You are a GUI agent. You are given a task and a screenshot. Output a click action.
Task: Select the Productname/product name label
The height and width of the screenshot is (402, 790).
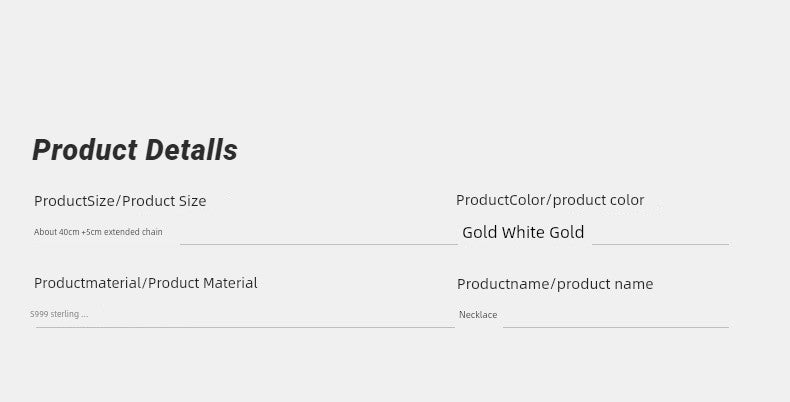pyautogui.click(x=555, y=284)
